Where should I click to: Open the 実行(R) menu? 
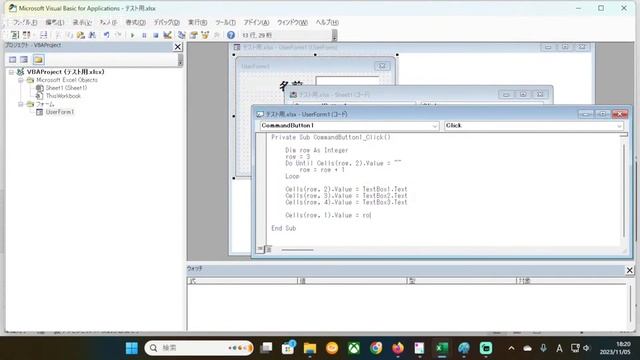pyautogui.click(x=197, y=22)
